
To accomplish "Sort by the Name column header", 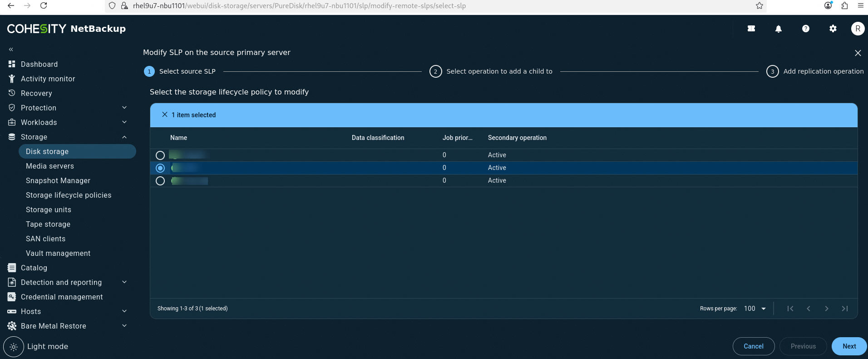I will (x=178, y=138).
